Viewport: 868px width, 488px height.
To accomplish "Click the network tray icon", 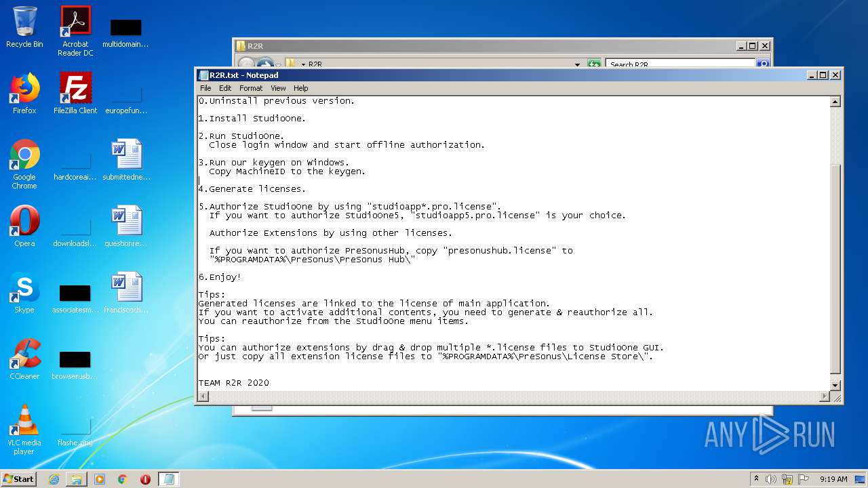I will 787,479.
